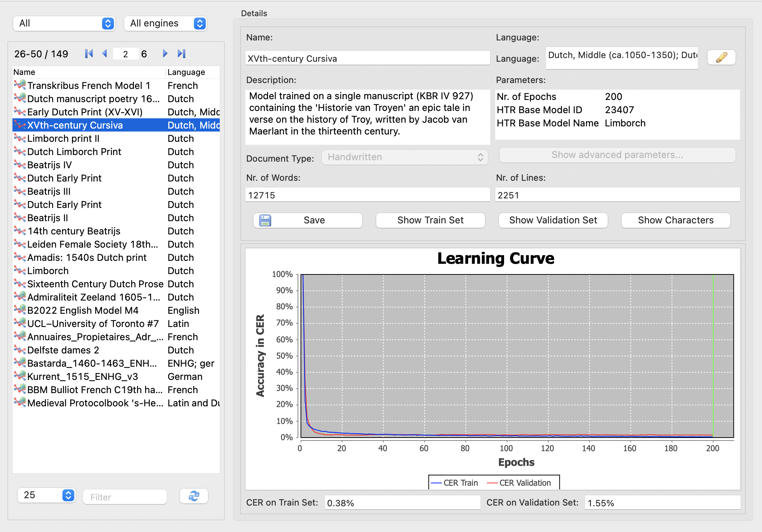Click the Language value field
The height and width of the screenshot is (532, 762).
click(622, 58)
